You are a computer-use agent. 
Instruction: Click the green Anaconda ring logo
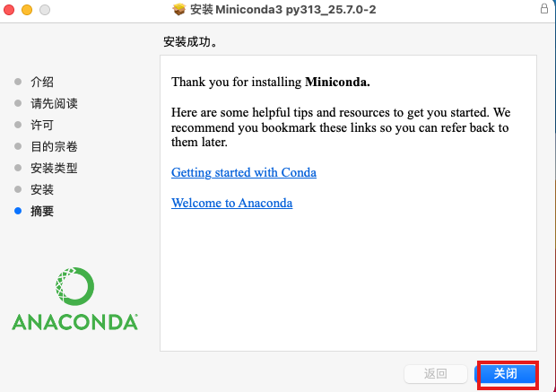74,287
